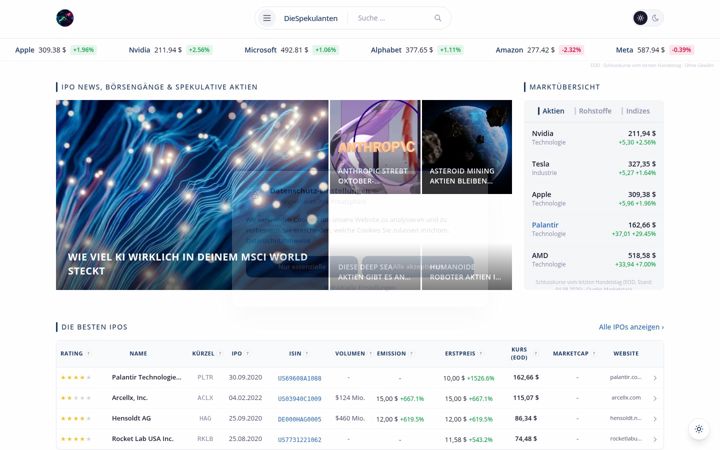This screenshot has width=720, height=450.
Task: Sort table by ISIN column arrow
Action: [307, 354]
